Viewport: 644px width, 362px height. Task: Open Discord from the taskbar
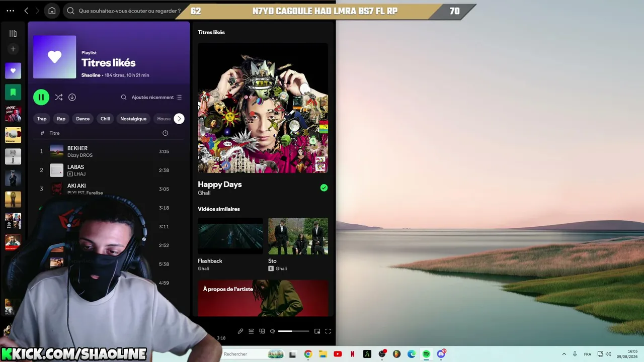(441, 354)
